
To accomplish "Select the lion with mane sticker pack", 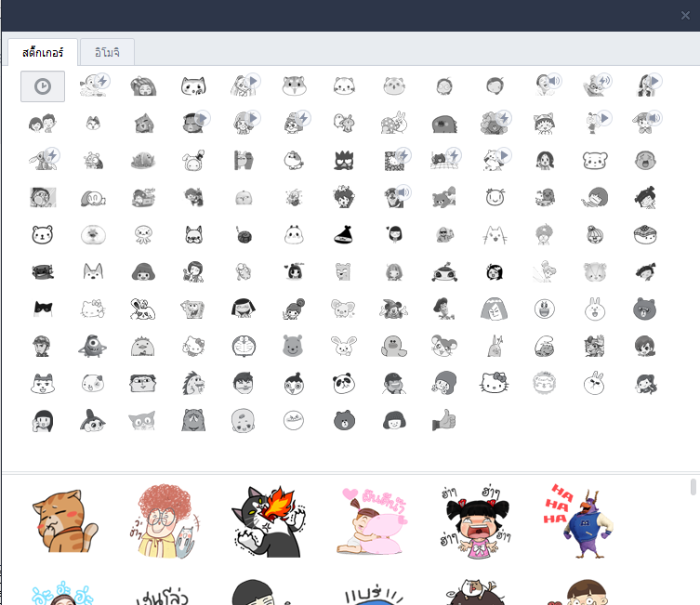I will 545,383.
